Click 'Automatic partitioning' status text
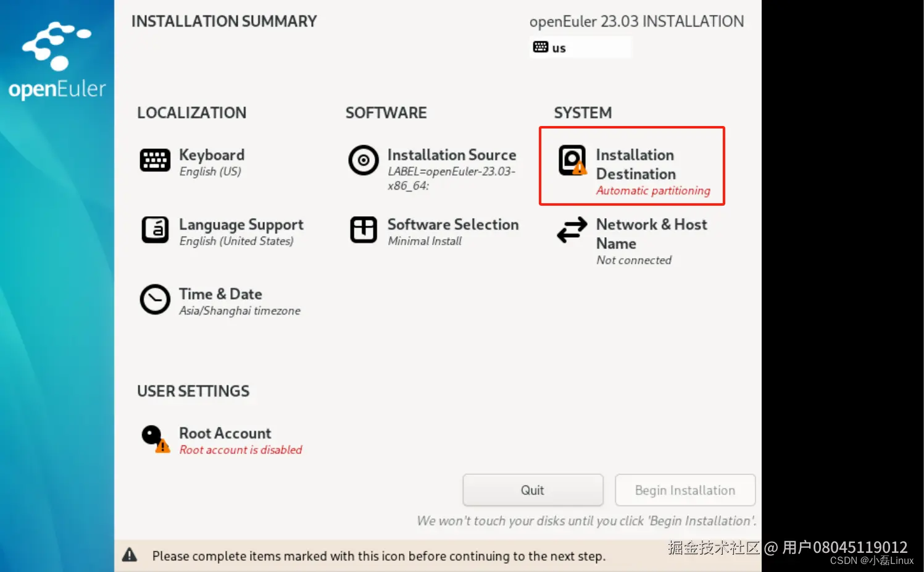The height and width of the screenshot is (572, 924). coord(653,191)
